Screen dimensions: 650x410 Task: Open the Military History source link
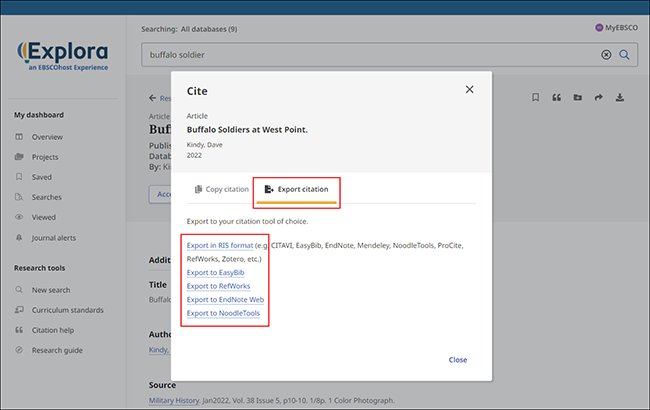coord(174,400)
